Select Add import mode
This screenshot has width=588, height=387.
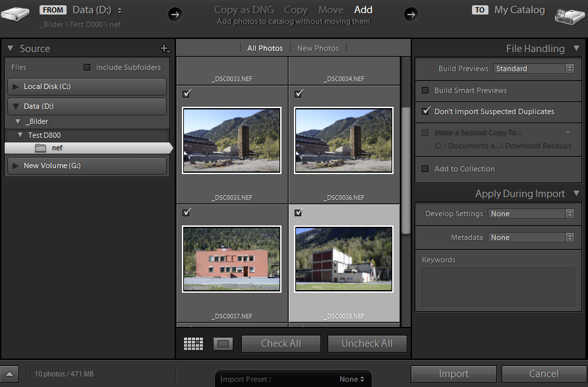[x=363, y=10]
